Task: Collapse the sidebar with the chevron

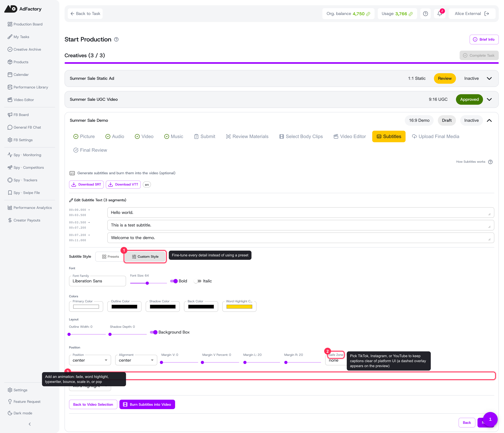Action: coord(30,424)
